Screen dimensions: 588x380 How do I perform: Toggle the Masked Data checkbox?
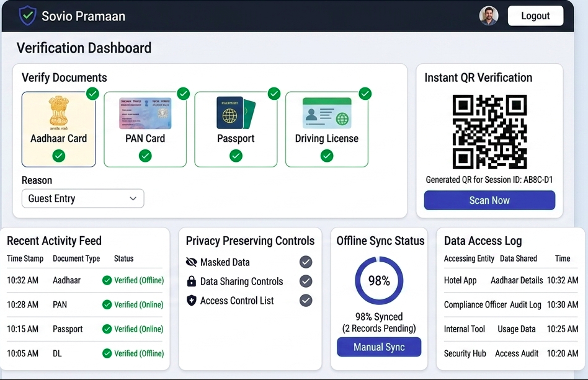[x=306, y=262]
